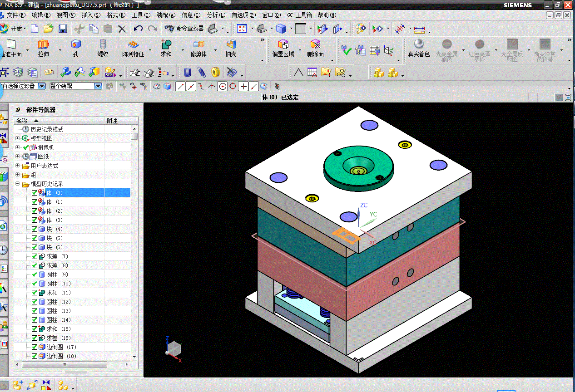Open the 装配(A) menu
The width and height of the screenshot is (575, 392).
tap(166, 15)
